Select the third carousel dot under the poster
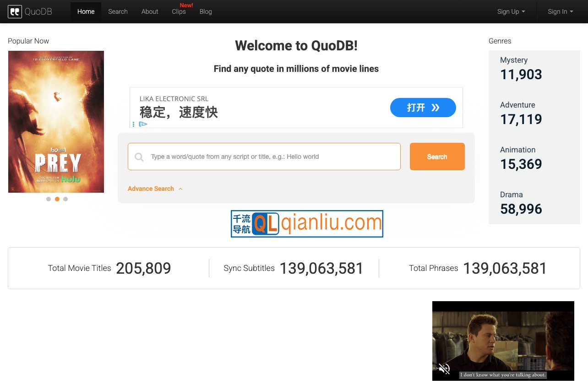This screenshot has height=384, width=588. tap(65, 199)
